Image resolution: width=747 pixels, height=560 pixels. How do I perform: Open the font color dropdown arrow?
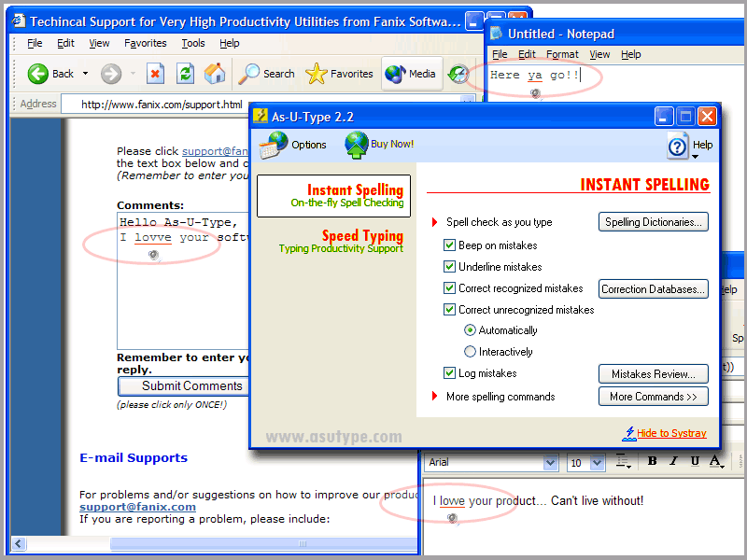pos(723,466)
